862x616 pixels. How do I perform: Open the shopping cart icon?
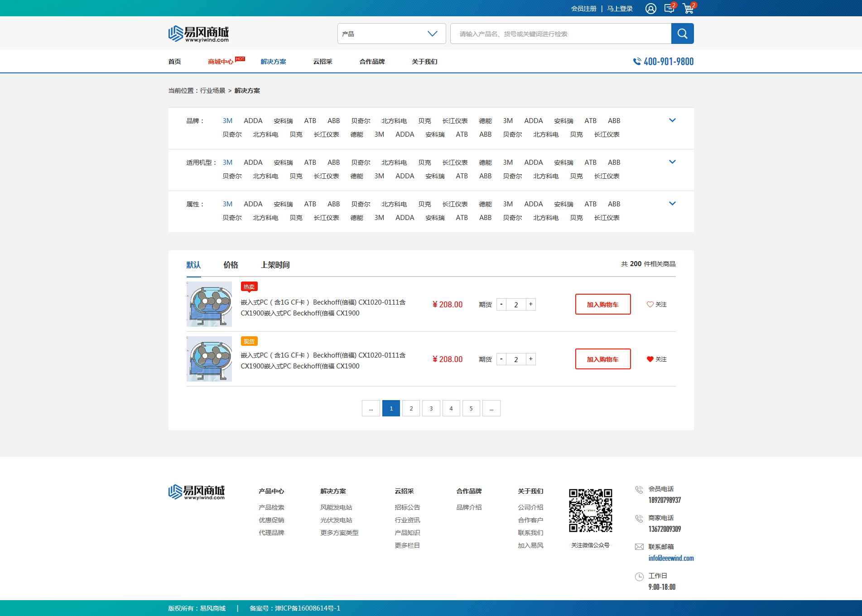pyautogui.click(x=688, y=9)
